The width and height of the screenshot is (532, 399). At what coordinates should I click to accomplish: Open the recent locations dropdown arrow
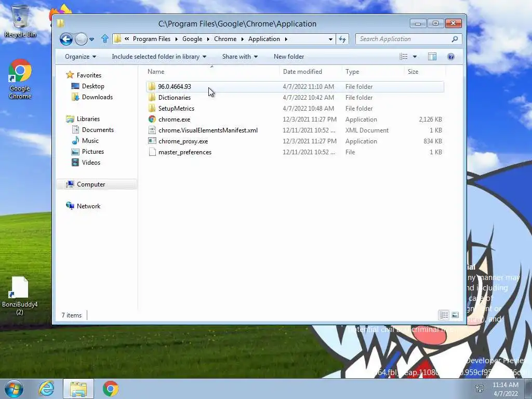click(91, 39)
